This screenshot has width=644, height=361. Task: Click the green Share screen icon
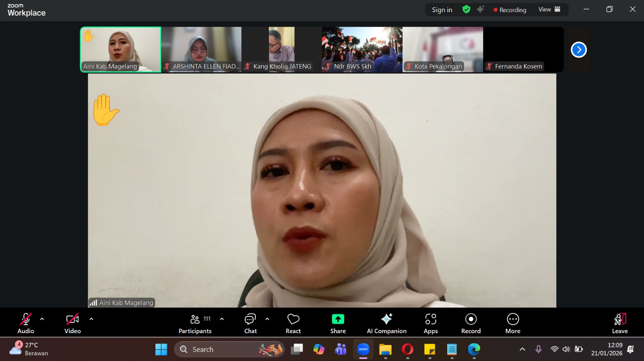[338, 320]
